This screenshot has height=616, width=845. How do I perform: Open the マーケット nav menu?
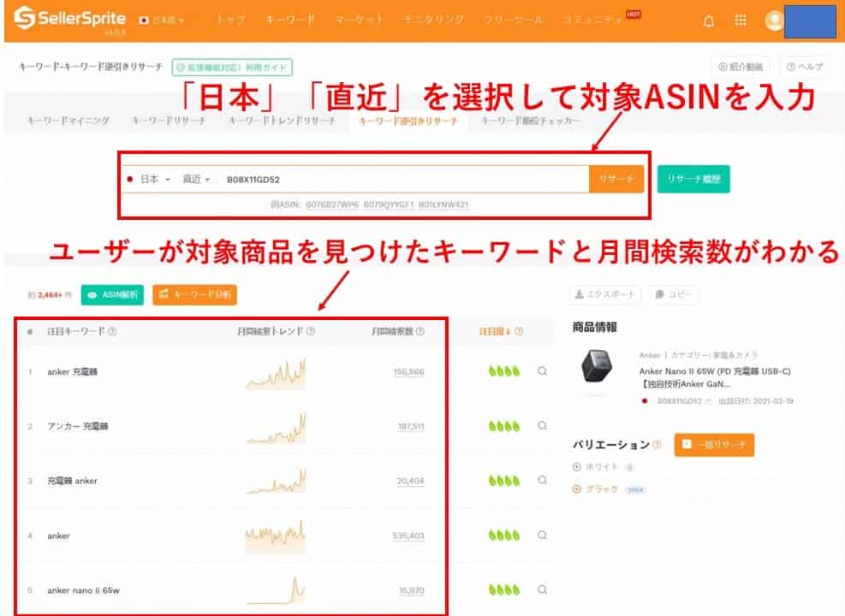coord(359,20)
